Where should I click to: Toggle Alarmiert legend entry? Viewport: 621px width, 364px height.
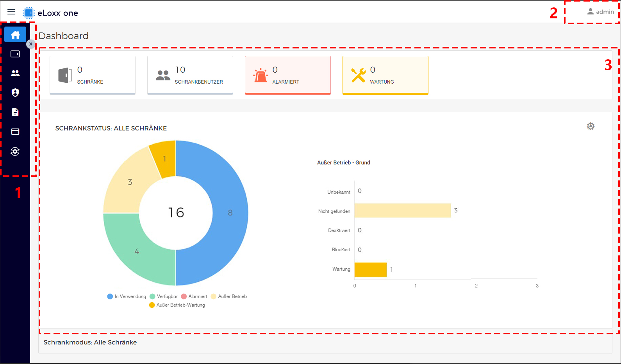tap(194, 296)
